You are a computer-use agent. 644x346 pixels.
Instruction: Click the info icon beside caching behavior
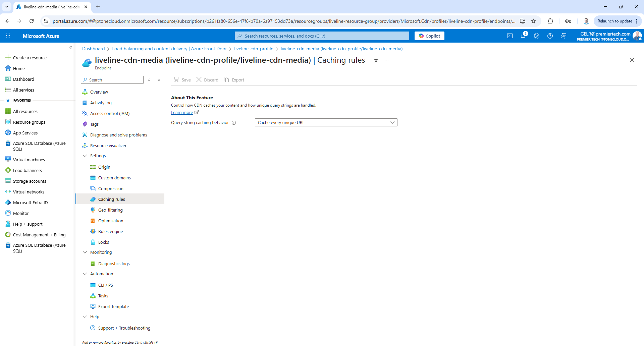point(234,123)
